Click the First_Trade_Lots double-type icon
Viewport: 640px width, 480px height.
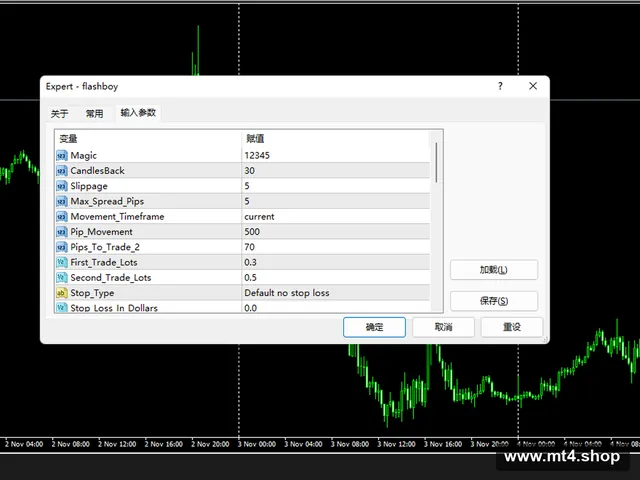coord(62,262)
